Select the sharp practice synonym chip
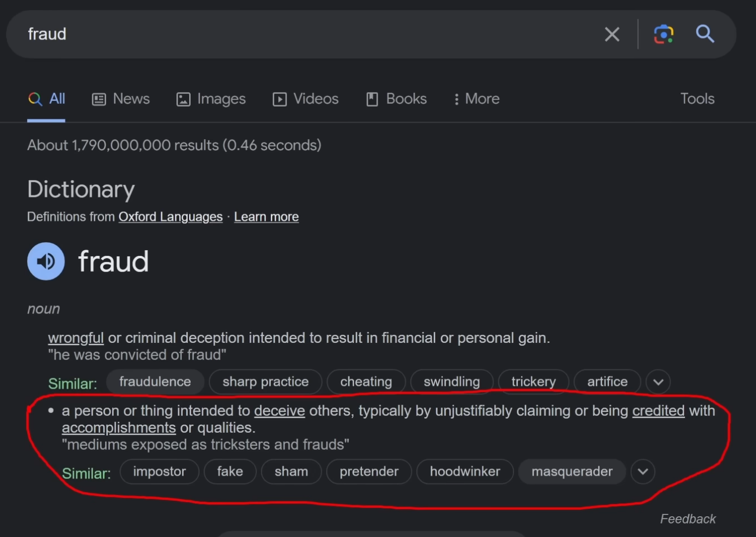 266,382
